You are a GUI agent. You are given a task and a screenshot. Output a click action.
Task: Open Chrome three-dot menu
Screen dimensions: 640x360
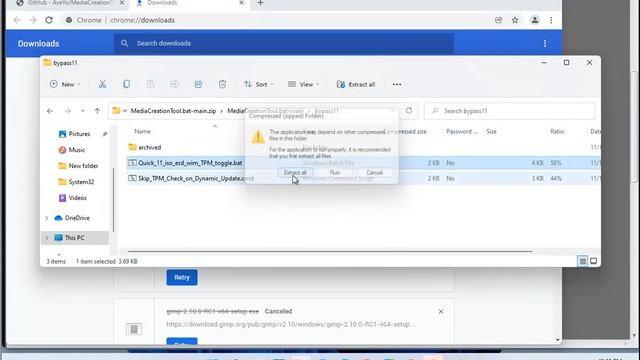[551, 20]
